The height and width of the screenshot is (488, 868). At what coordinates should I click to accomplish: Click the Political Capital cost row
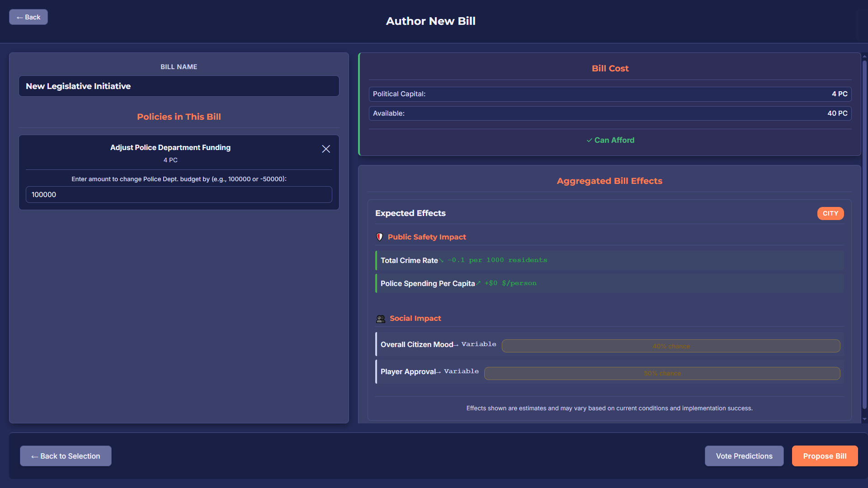pyautogui.click(x=609, y=94)
